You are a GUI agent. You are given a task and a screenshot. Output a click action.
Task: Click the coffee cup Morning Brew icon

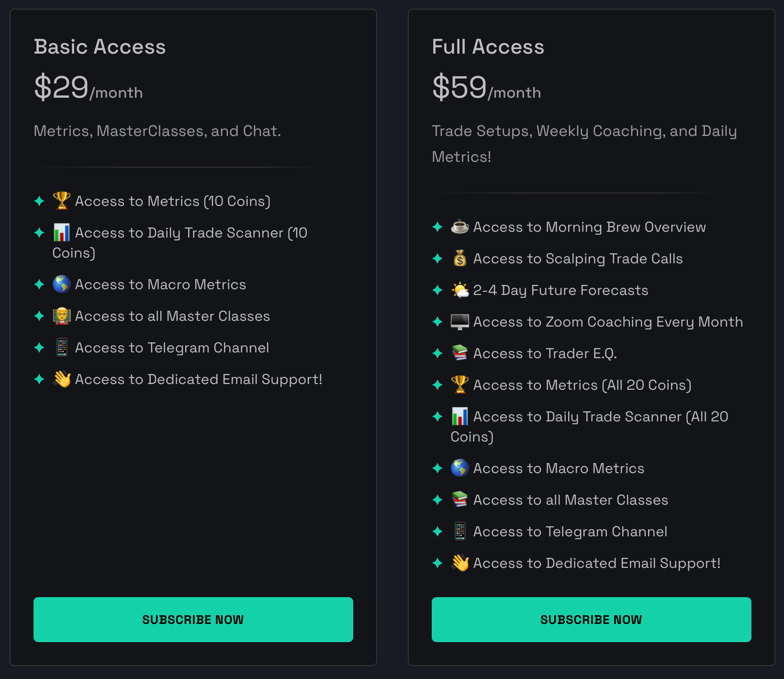pyautogui.click(x=460, y=227)
